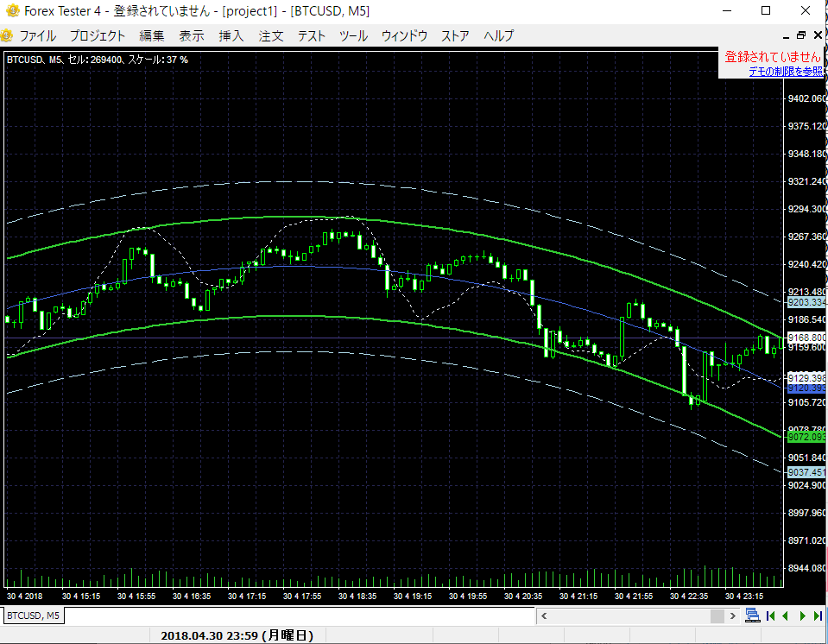Click the 30 4 22:35 time axis label
This screenshot has height=644, width=828.
click(689, 596)
